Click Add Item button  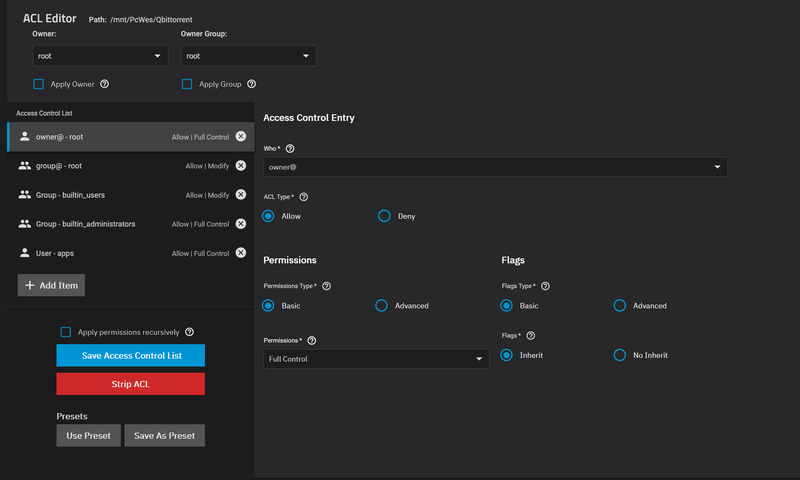pos(51,285)
